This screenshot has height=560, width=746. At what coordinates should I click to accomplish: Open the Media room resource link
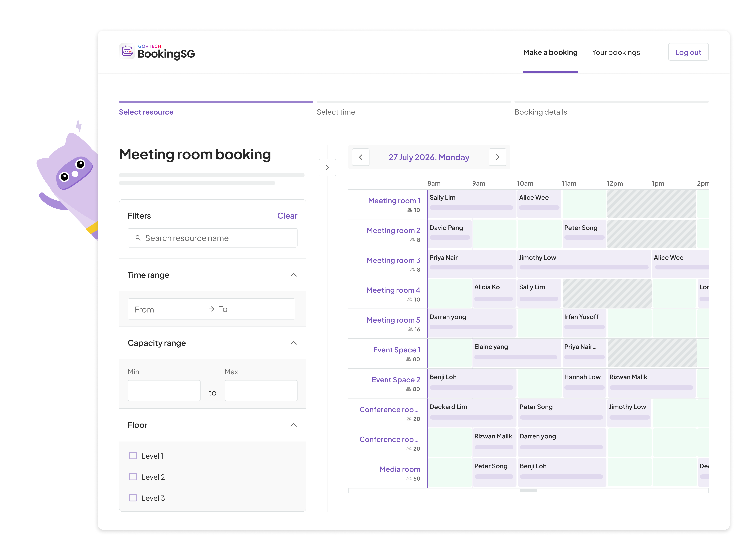click(400, 469)
